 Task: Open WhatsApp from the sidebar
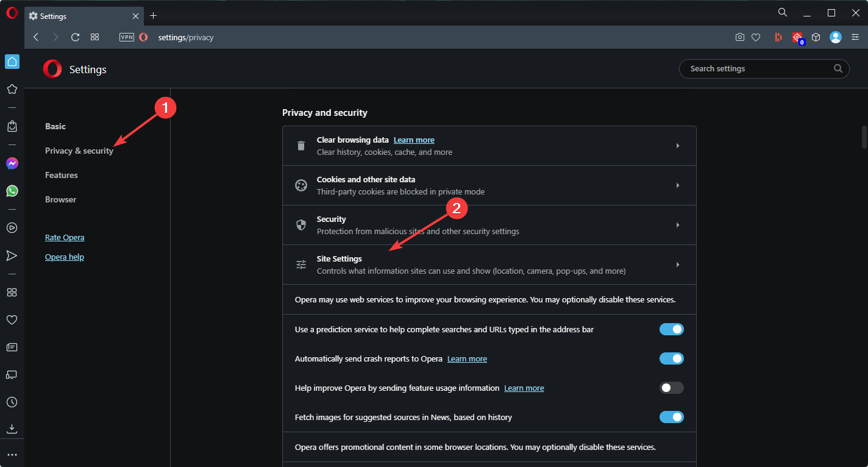point(12,191)
